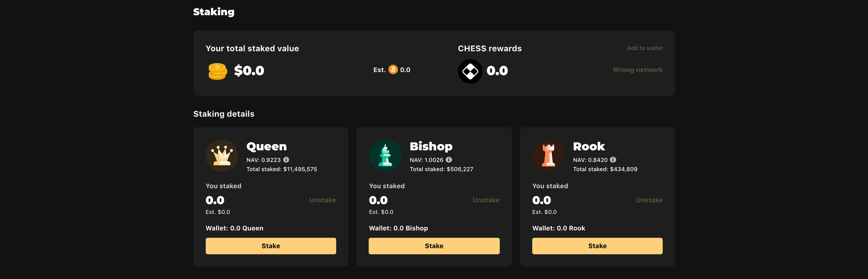Stake Queen tokens
The width and height of the screenshot is (868, 279).
point(271,246)
